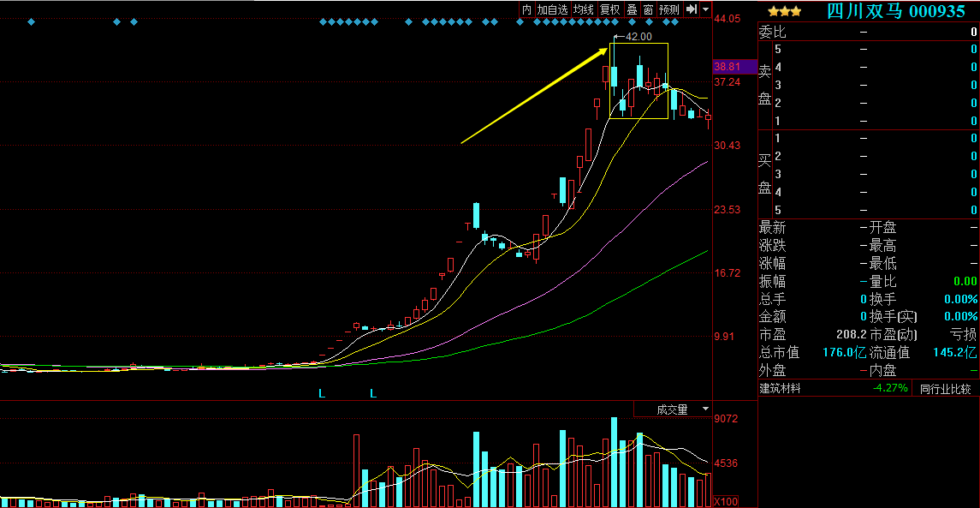Open 同行业比较 comparison

(x=945, y=389)
